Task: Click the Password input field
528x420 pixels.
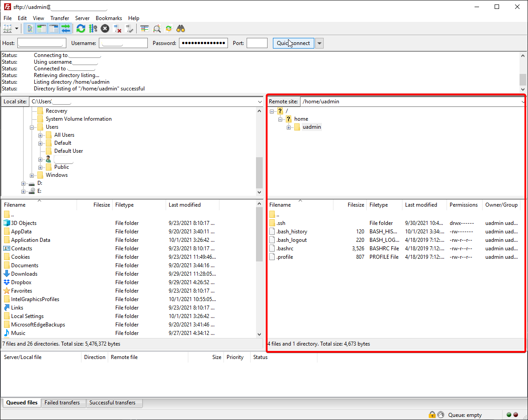Action: click(203, 43)
